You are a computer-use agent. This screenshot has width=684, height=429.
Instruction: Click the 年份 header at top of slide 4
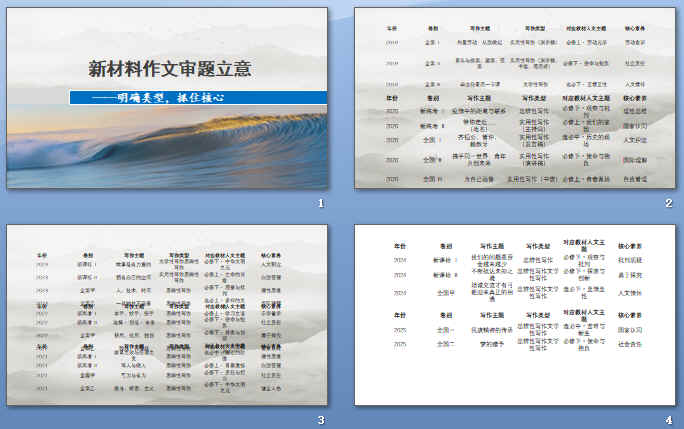point(400,244)
